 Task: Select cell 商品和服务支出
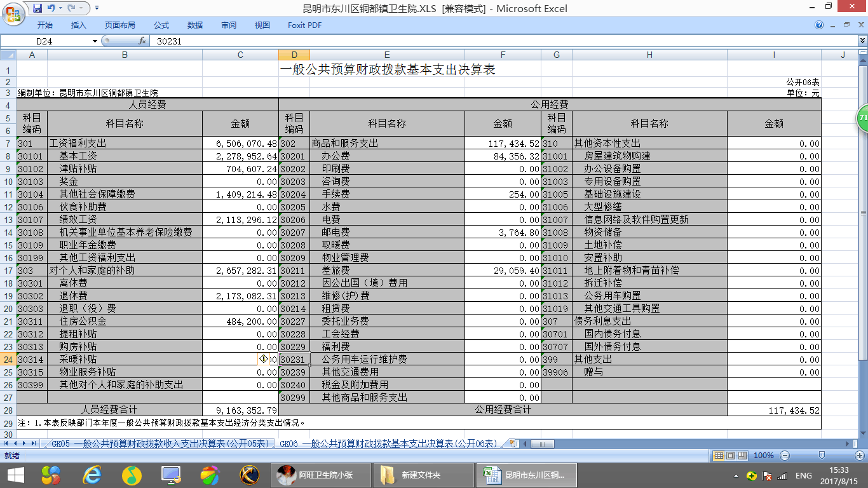pyautogui.click(x=387, y=144)
